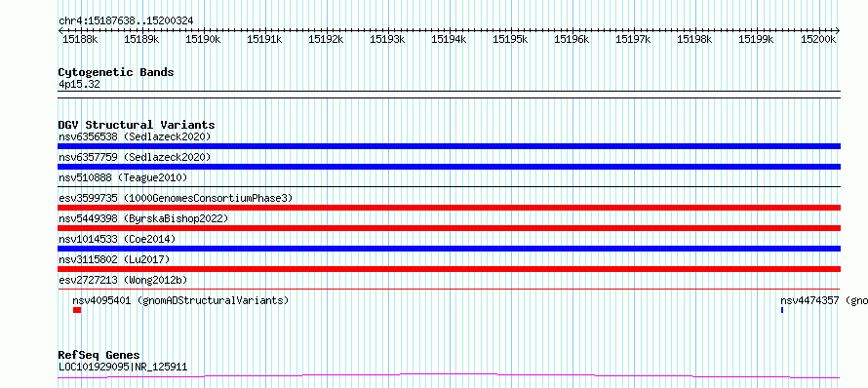Open variant nsv1014533 (Coe2014) label
868x388 pixels.
coord(117,239)
